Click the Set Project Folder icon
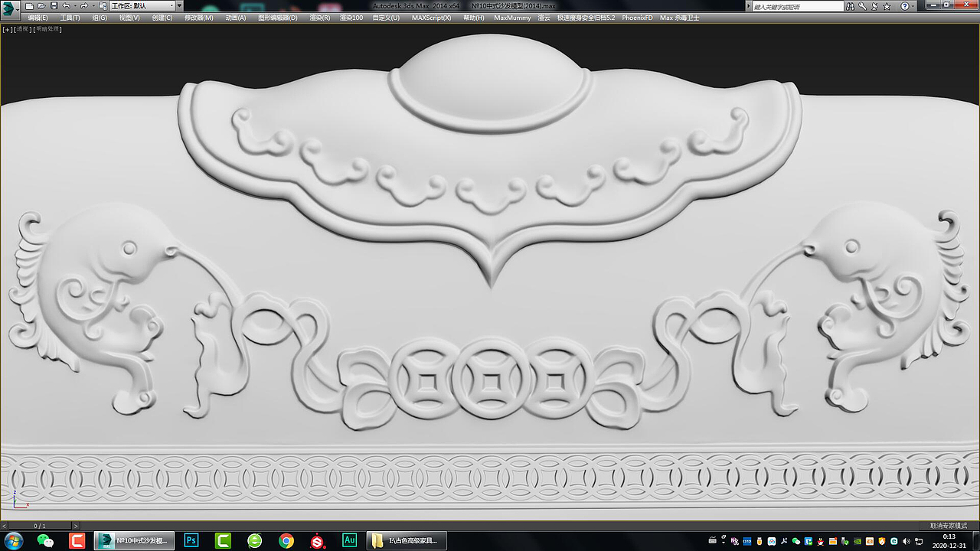Image resolution: width=980 pixels, height=551 pixels. point(103,6)
